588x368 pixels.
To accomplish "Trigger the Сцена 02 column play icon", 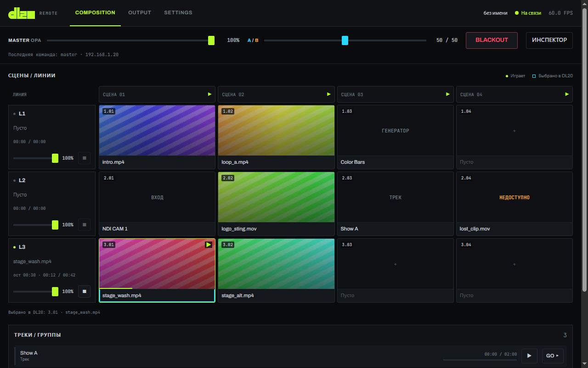I will click(328, 94).
